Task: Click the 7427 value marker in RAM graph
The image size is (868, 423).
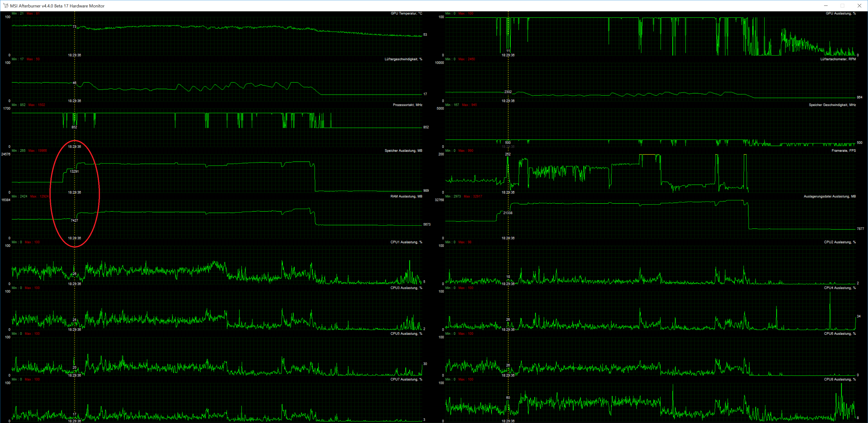Action: coord(74,221)
